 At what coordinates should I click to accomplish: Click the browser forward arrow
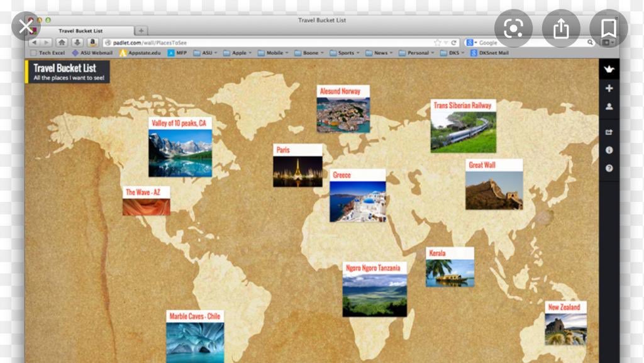(46, 42)
